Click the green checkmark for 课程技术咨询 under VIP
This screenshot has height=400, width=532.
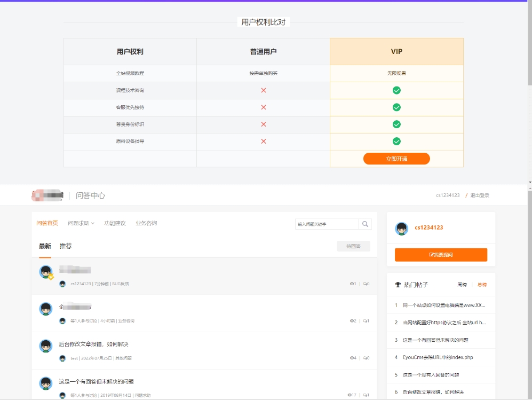[396, 91]
